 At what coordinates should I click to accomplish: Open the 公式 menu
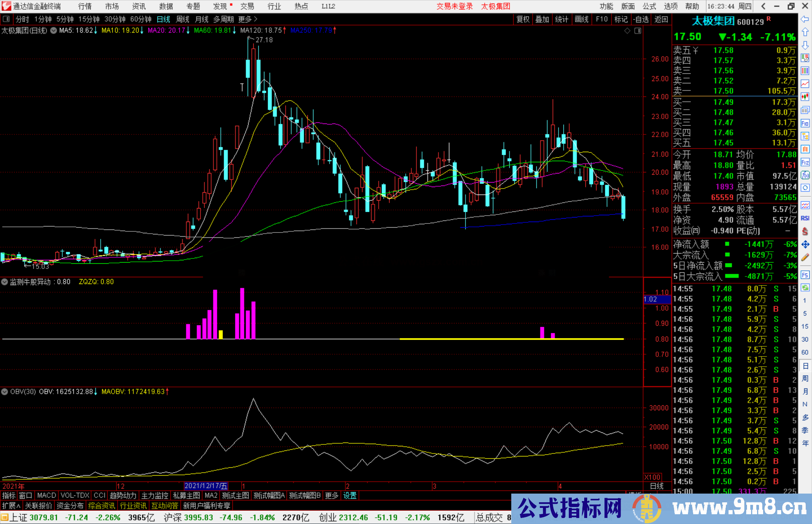tap(649, 6)
